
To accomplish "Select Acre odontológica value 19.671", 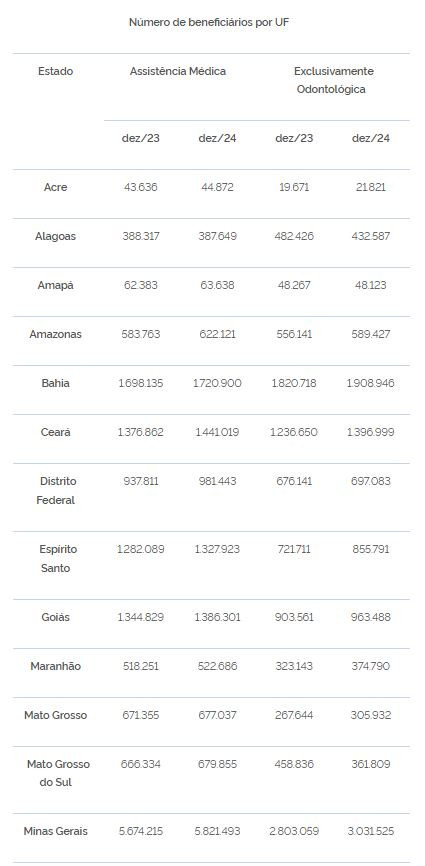I will [294, 187].
